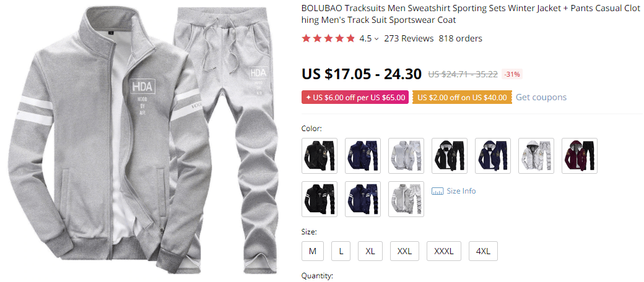Select navy striped-sleeve tracksuit in second row

click(x=363, y=199)
